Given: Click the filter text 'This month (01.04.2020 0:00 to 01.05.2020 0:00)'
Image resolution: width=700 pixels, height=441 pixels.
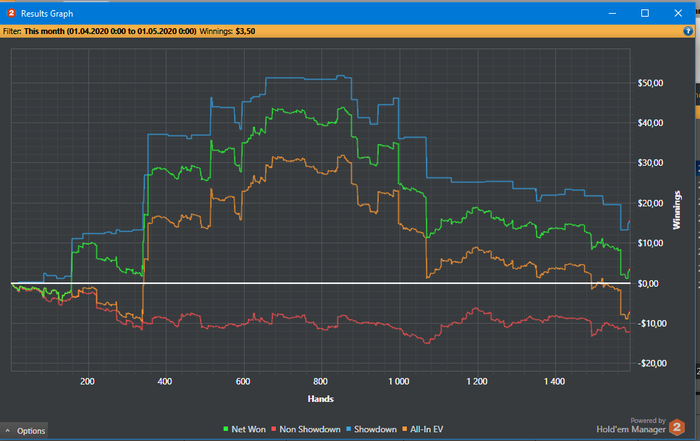Looking at the screenshot, I should [x=110, y=31].
